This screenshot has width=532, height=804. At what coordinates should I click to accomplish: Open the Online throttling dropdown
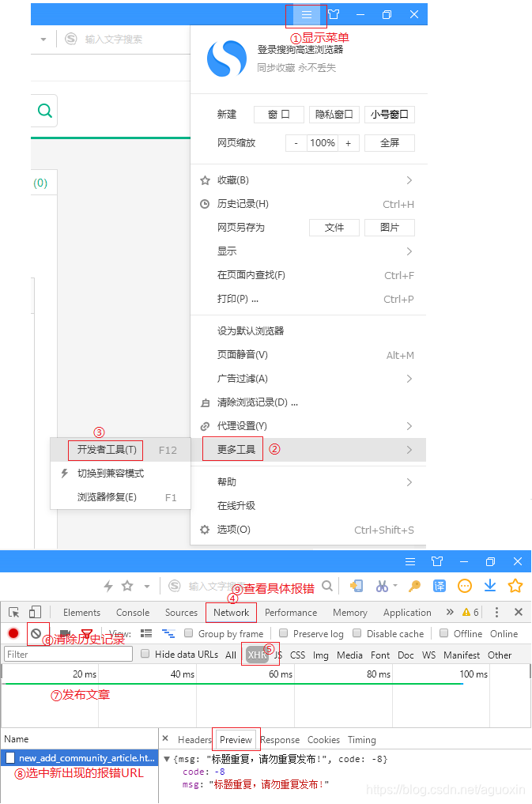[504, 634]
